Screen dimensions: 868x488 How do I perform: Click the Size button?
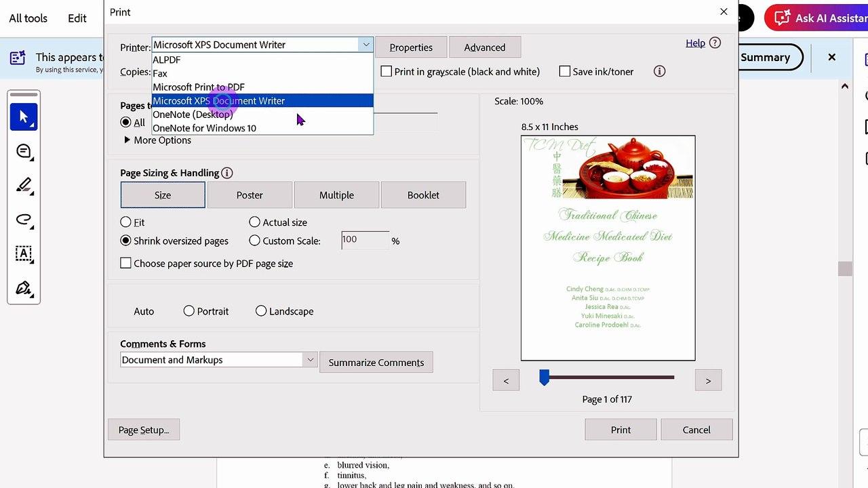[x=163, y=195]
